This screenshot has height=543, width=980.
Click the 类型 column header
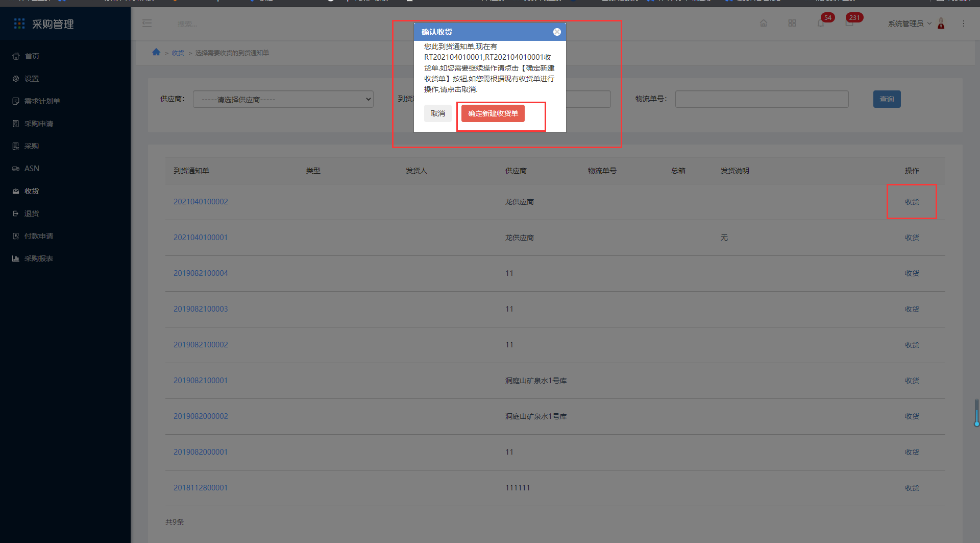tap(313, 171)
